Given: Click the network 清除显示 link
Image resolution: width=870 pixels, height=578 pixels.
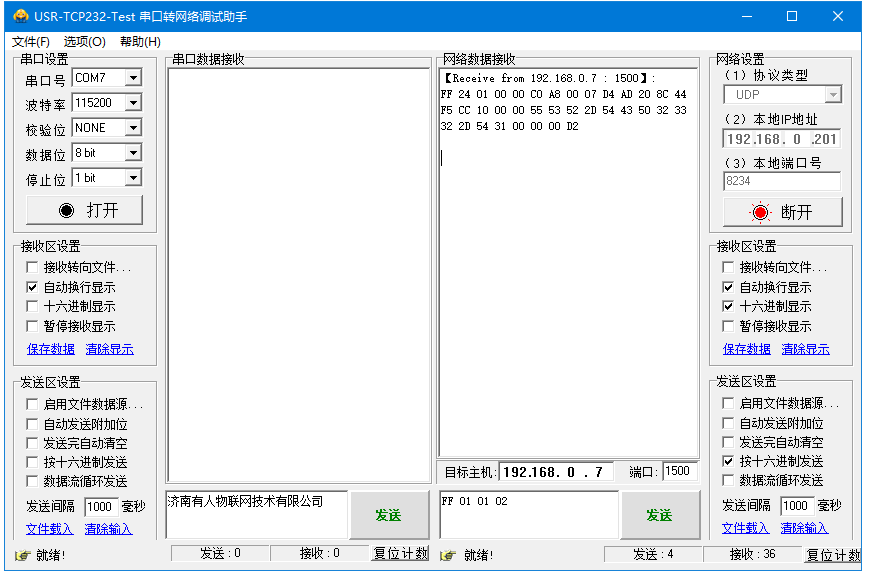Looking at the screenshot, I should click(805, 349).
